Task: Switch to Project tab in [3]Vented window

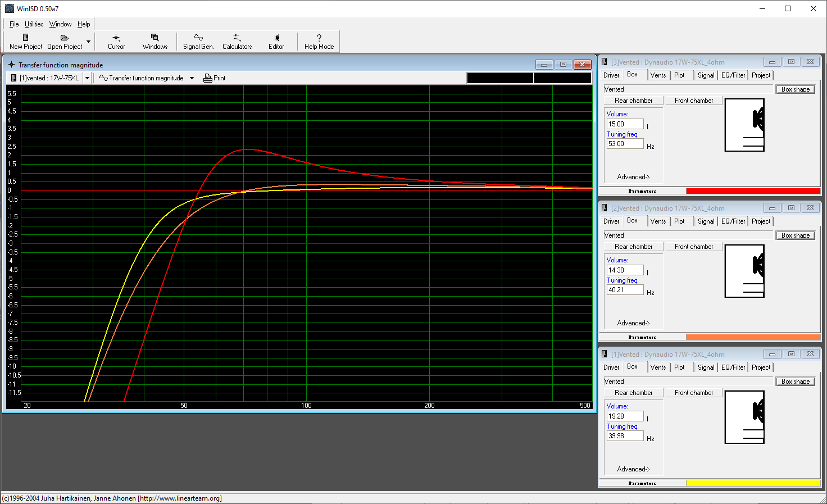Action: coord(761,75)
